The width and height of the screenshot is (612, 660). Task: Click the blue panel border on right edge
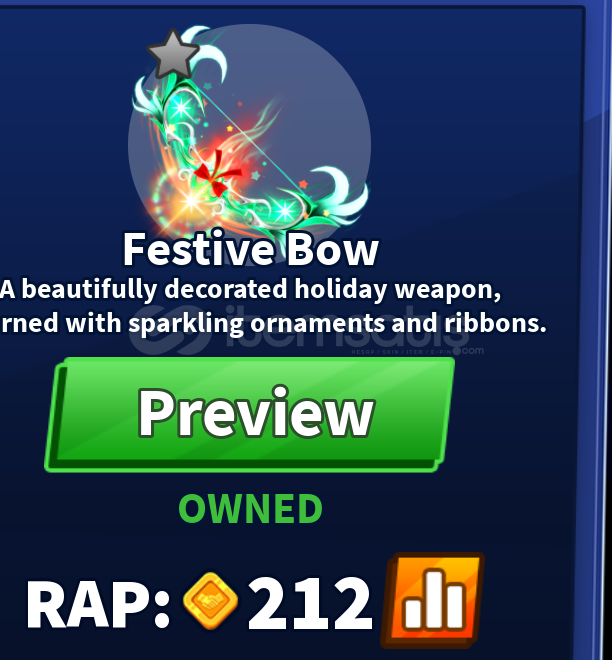598,330
